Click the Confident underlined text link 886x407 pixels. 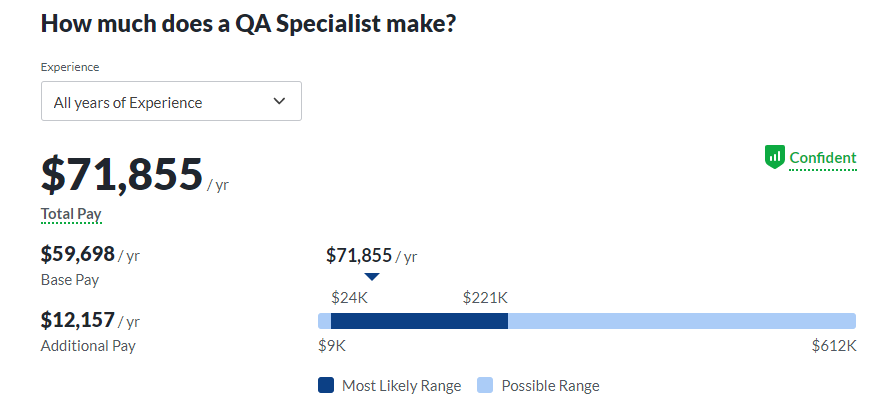tap(823, 158)
